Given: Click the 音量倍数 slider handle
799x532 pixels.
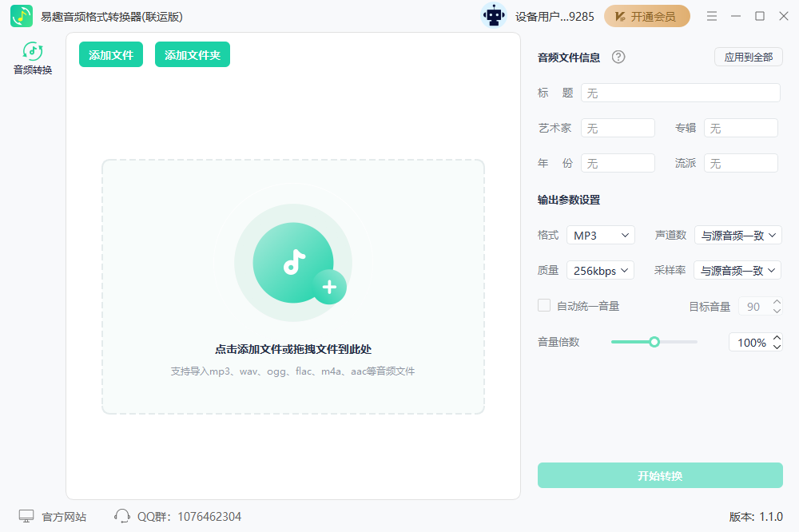Looking at the screenshot, I should tap(654, 342).
